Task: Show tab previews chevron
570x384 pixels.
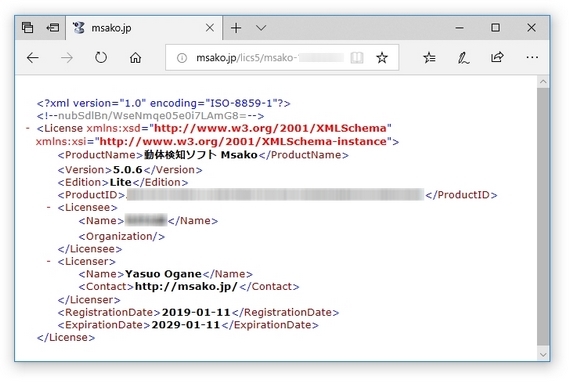Action: click(261, 28)
